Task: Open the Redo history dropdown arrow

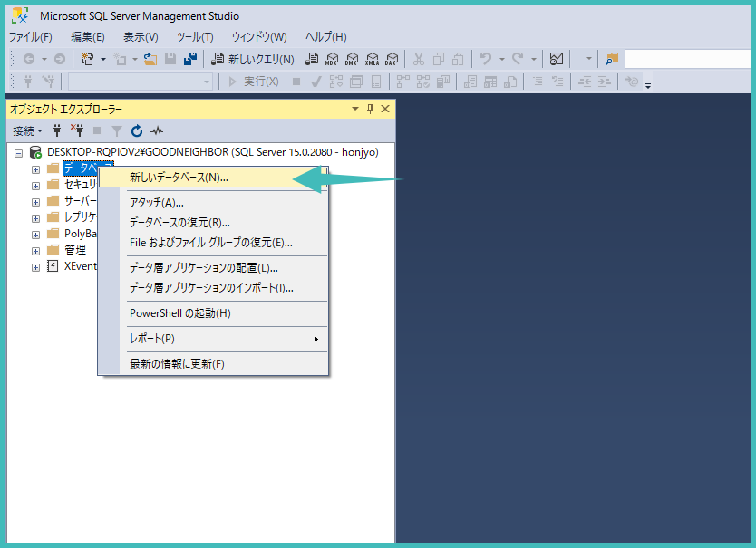Action: (534, 59)
